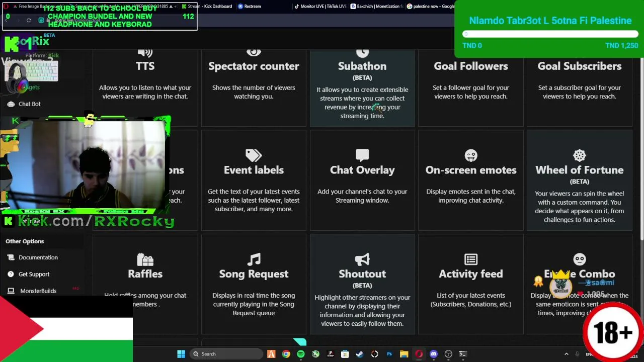Switch to the Stream - Kick Dashboard tab
The width and height of the screenshot is (644, 362).
(x=207, y=6)
